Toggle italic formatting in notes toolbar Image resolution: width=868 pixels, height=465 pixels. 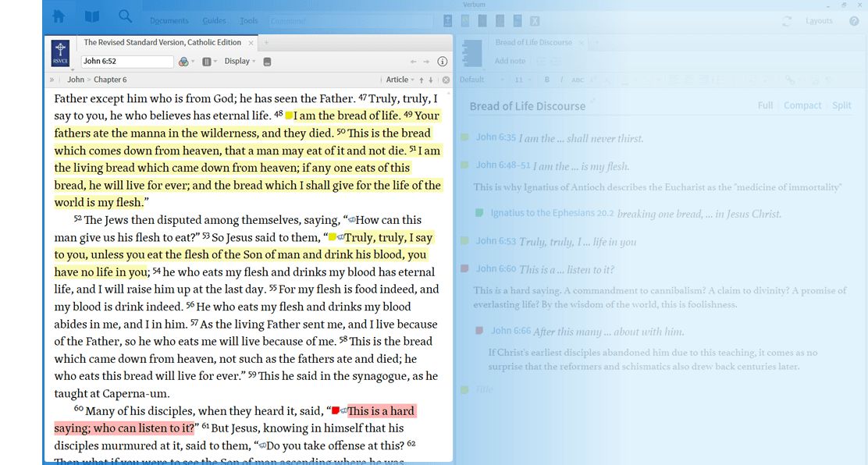point(561,80)
